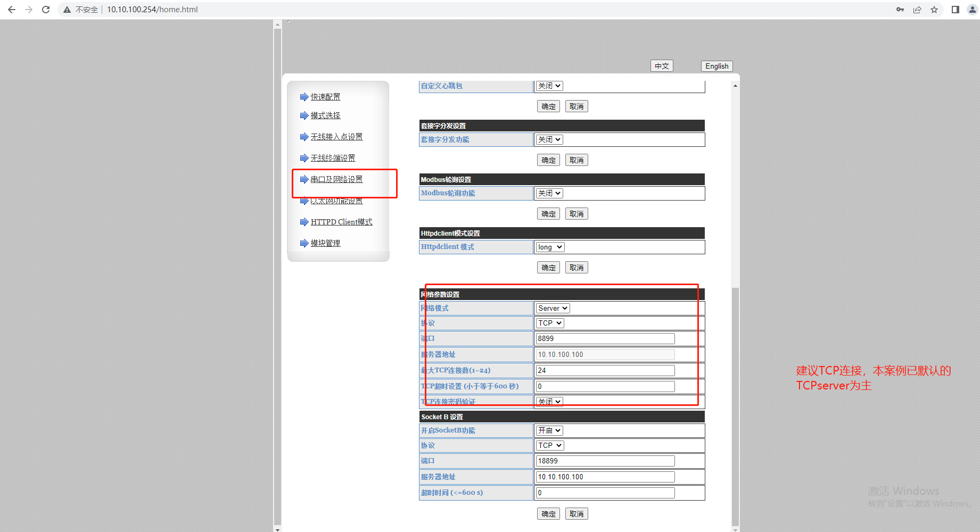
Task: Switch language to English
Action: point(717,66)
